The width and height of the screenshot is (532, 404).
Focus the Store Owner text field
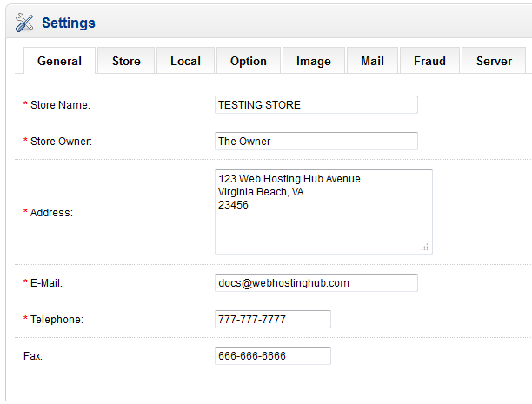tap(316, 141)
